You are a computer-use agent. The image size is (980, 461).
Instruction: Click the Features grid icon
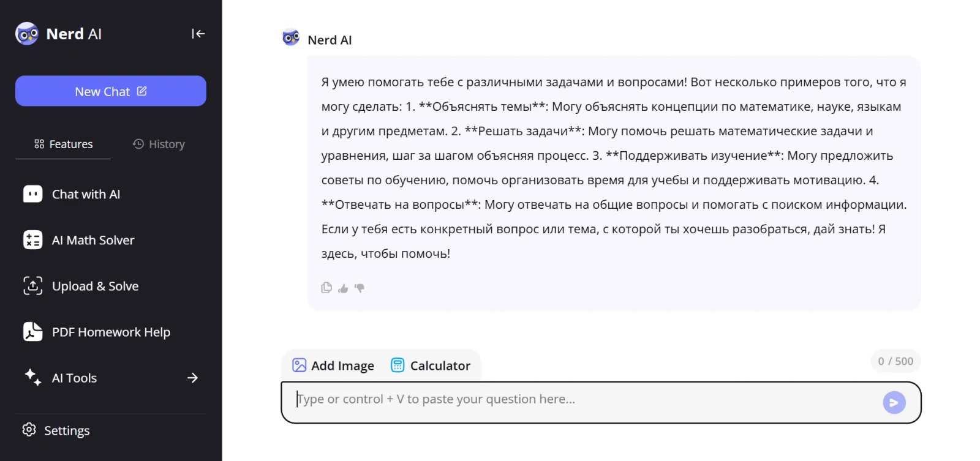39,144
